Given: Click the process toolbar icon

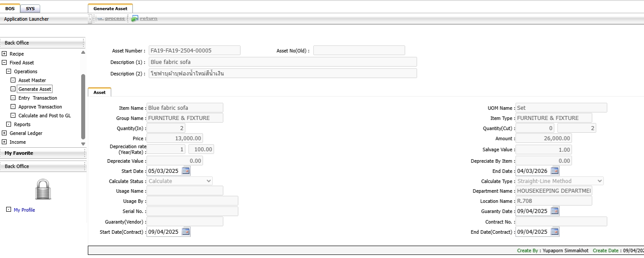Looking at the screenshot, I should [101, 19].
